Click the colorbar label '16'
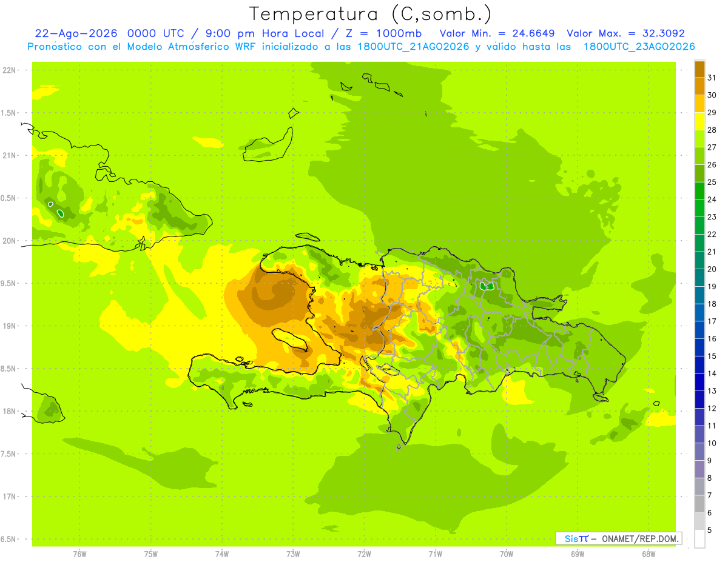This screenshot has height=562, width=728. tap(712, 338)
